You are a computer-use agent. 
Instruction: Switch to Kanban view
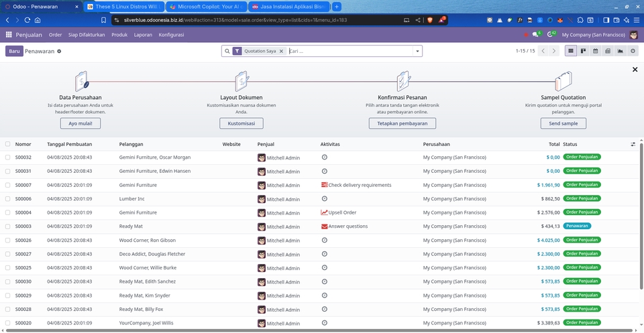[x=583, y=51]
